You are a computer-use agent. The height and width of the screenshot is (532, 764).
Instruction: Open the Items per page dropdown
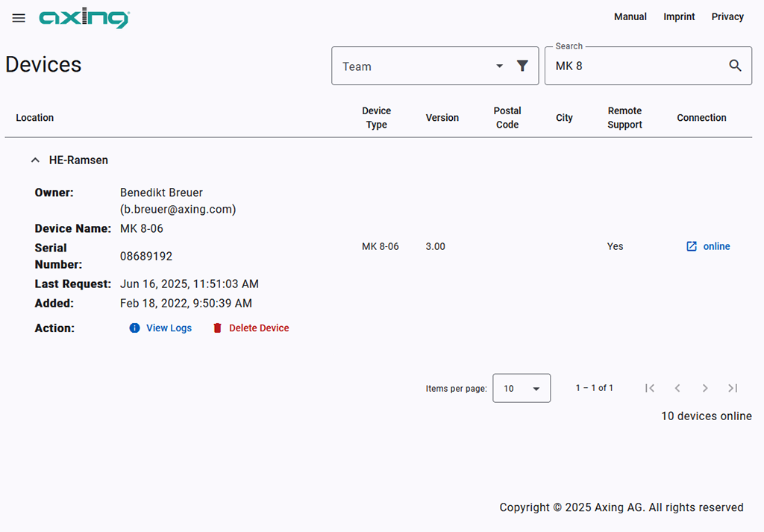[522, 388]
